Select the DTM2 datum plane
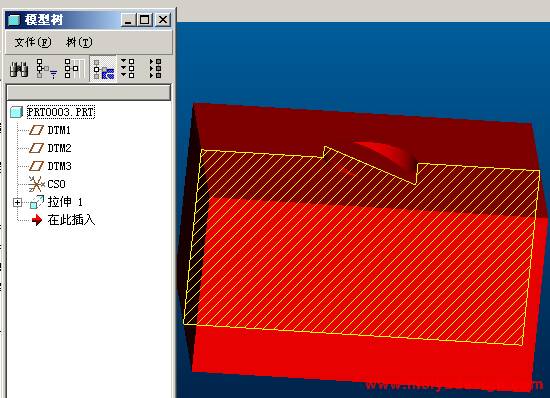This screenshot has width=550, height=398. point(59,148)
